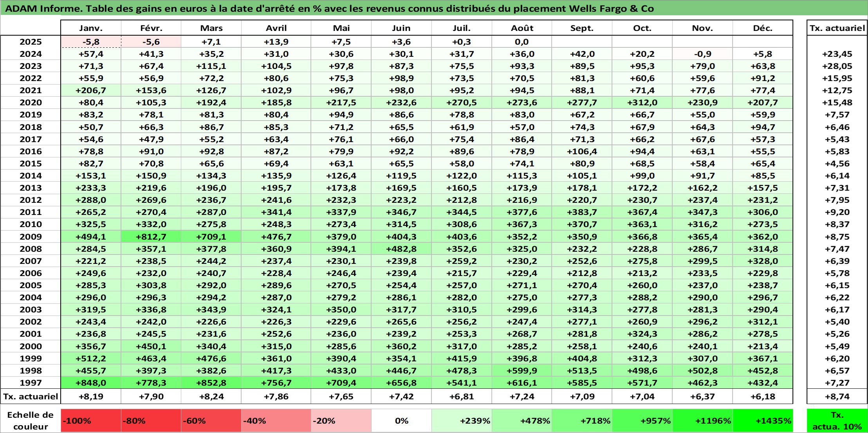868x433 pixels.
Task: Click the 0% white color scale swatch
Action: coord(401,420)
